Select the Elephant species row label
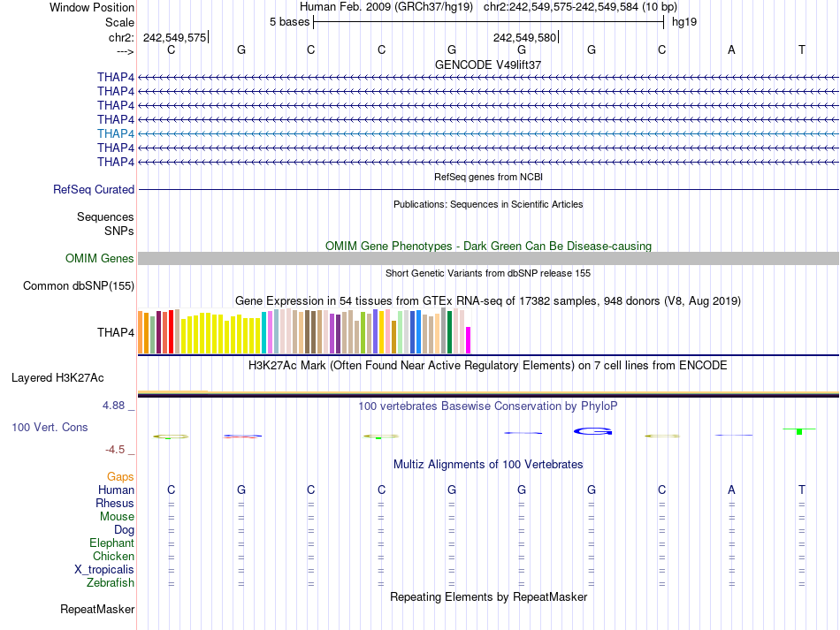This screenshot has width=840, height=630. [112, 543]
